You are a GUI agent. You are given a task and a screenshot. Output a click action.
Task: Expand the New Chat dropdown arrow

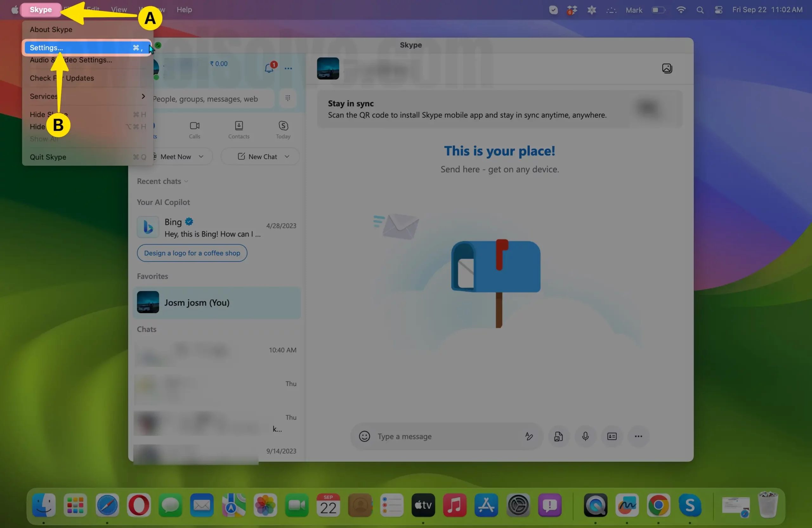point(287,157)
